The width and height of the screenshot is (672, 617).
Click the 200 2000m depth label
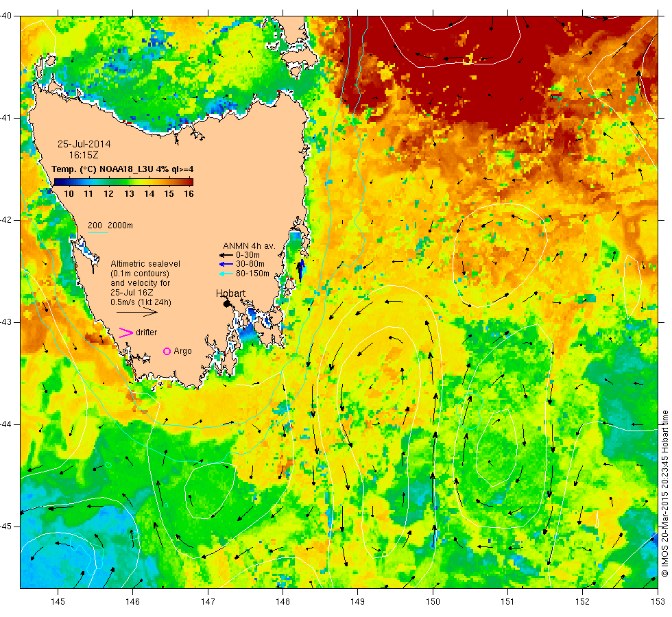coord(110,226)
